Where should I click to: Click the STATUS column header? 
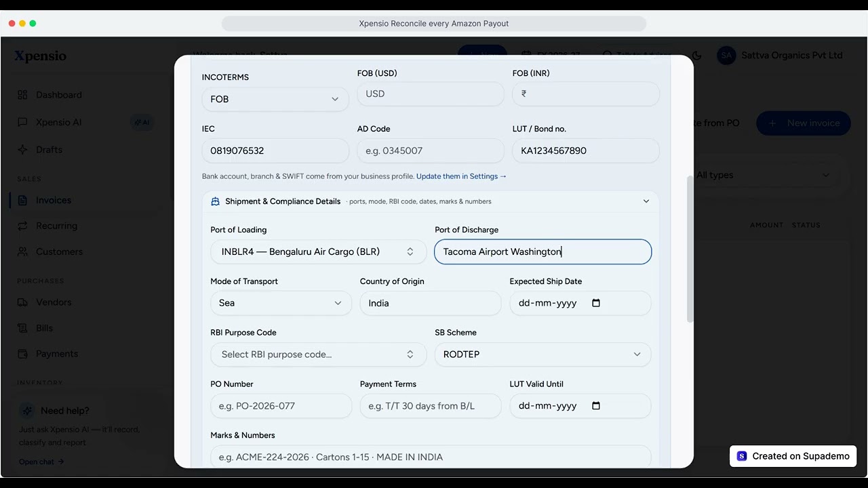click(x=806, y=225)
